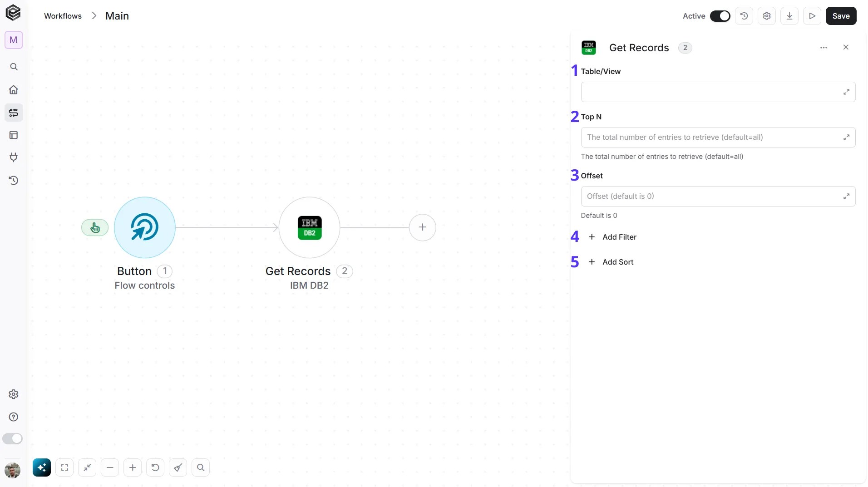The height and width of the screenshot is (487, 868).
Task: Click the green hand trigger badge
Action: (95, 227)
